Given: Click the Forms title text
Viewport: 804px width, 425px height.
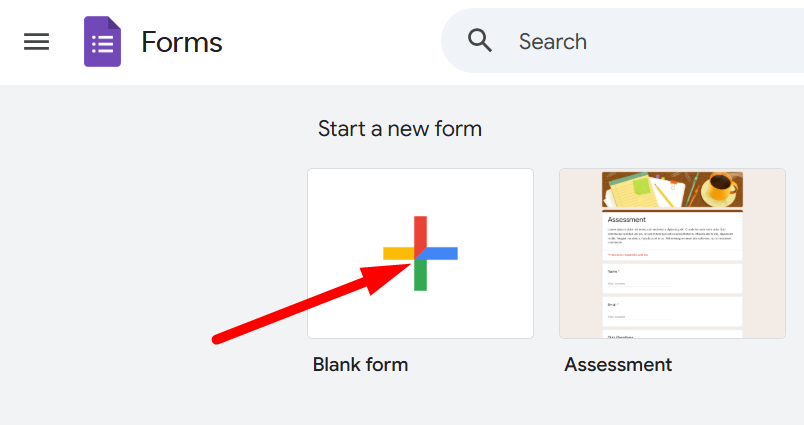Looking at the screenshot, I should [x=182, y=42].
